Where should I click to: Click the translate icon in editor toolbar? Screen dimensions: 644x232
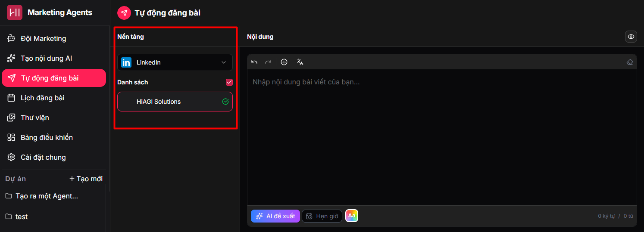click(300, 62)
